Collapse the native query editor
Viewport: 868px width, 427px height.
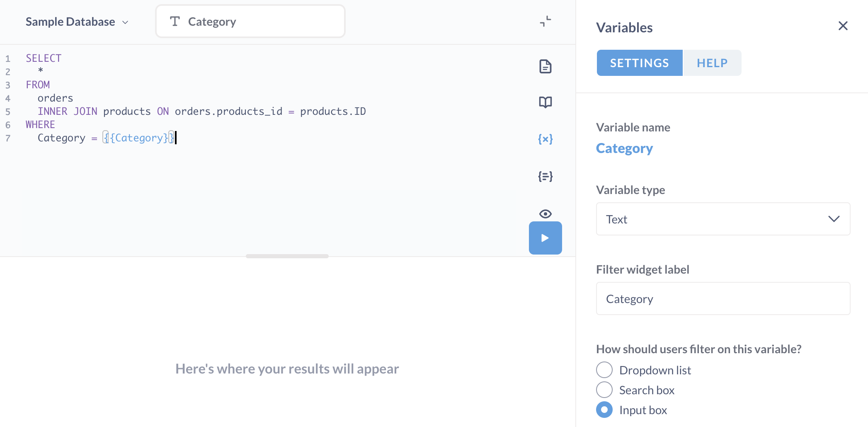pyautogui.click(x=545, y=21)
